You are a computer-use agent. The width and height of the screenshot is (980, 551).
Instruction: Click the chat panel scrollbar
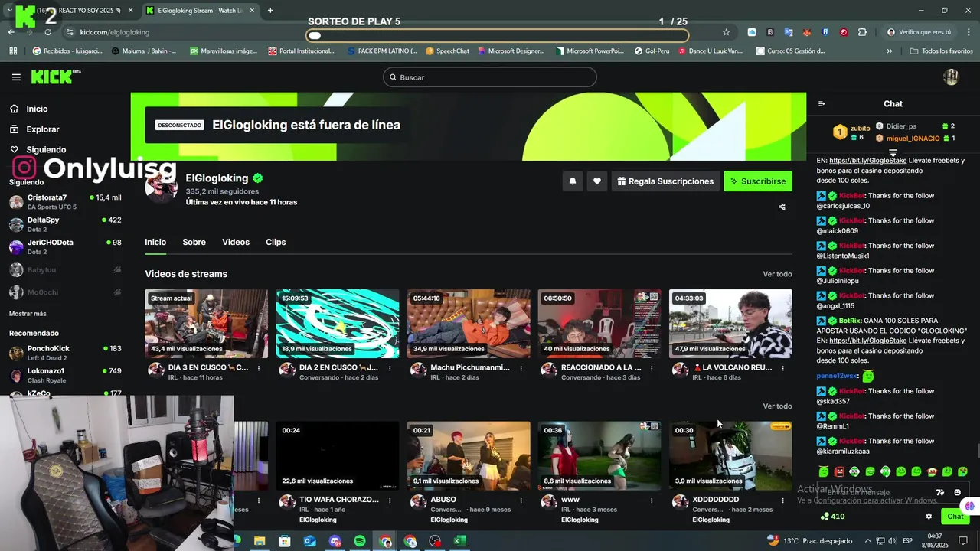(x=977, y=452)
